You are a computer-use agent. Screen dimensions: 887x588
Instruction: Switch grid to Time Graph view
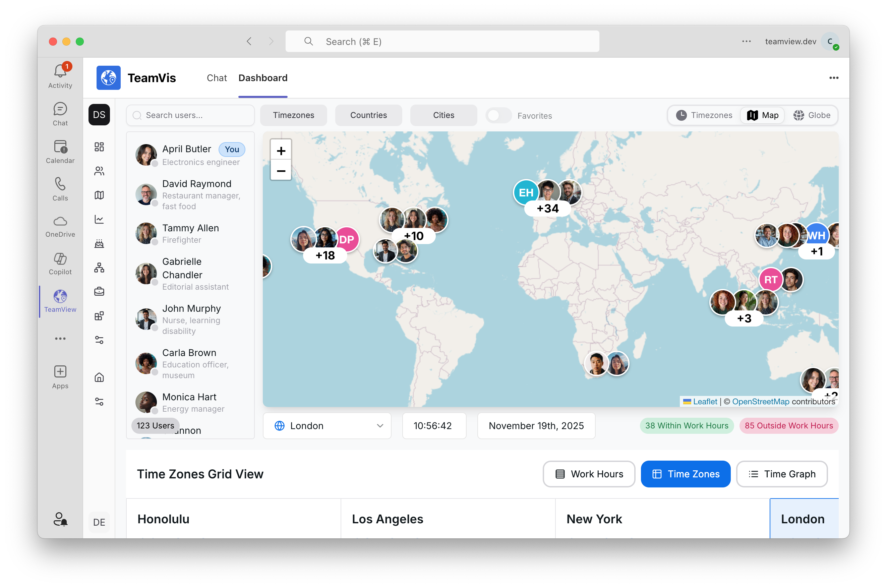tap(782, 474)
